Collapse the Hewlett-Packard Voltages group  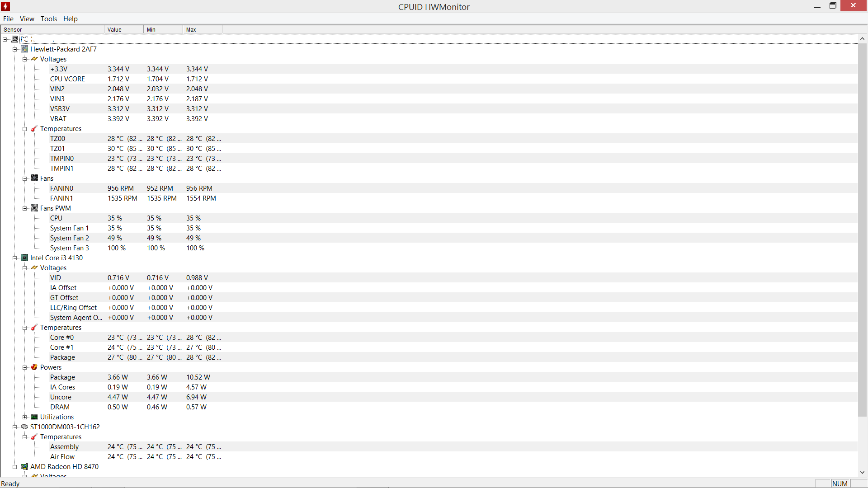click(25, 59)
